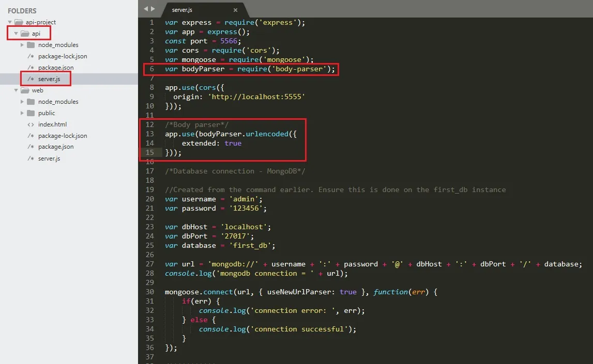Click the port value 5566
Image resolution: width=593 pixels, height=364 pixels.
(x=229, y=41)
